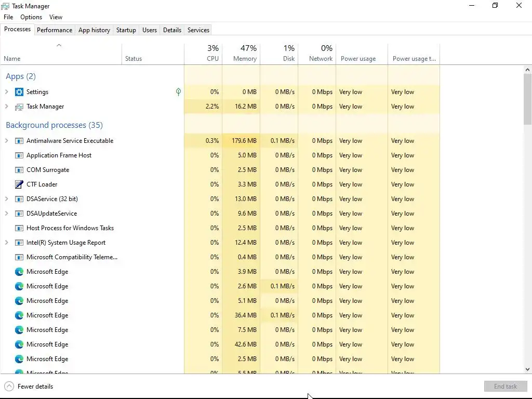Sort processes by Disk column
The image size is (532, 399).
point(279,54)
